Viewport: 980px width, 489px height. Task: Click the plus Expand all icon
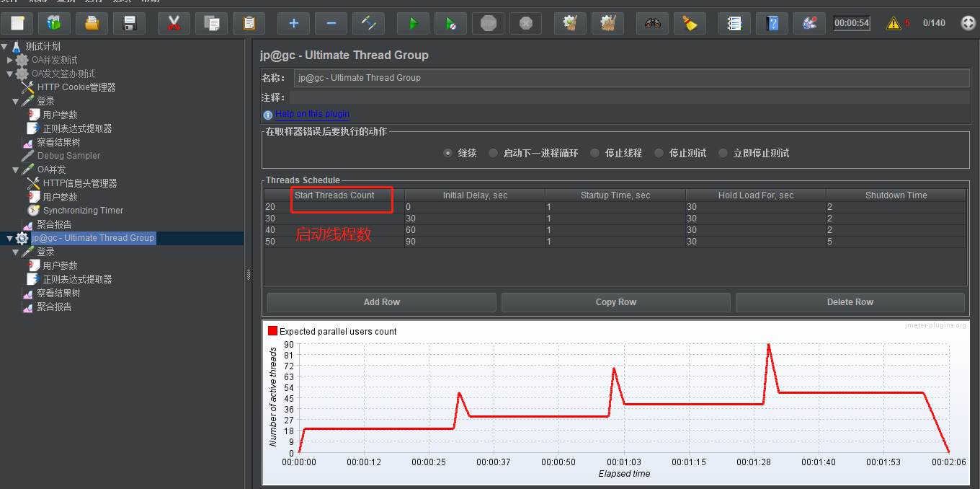(x=294, y=23)
